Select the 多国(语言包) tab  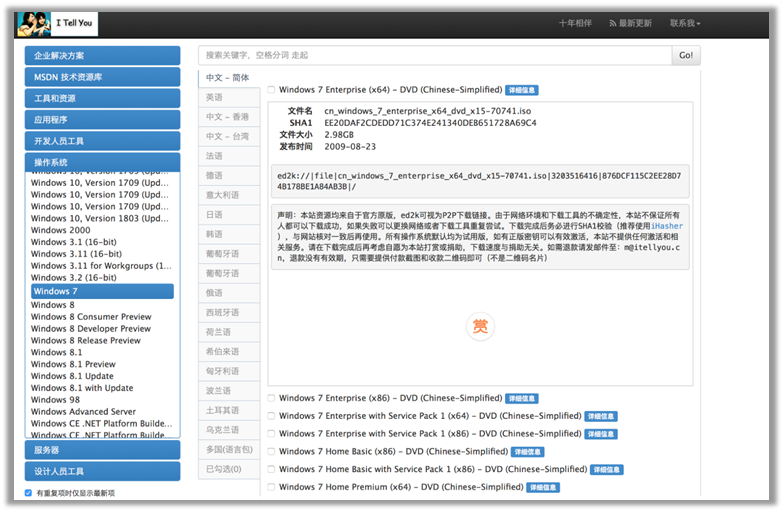tap(229, 450)
